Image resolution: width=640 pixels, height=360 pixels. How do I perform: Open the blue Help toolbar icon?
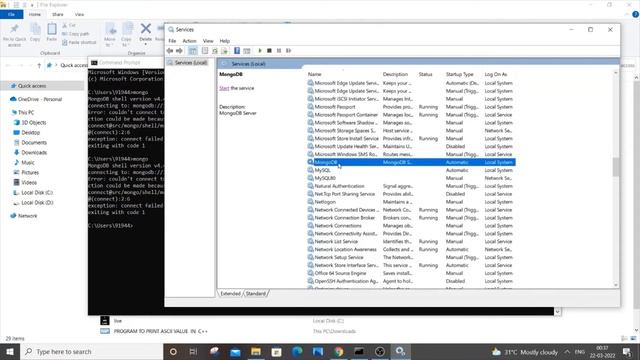coord(237,51)
